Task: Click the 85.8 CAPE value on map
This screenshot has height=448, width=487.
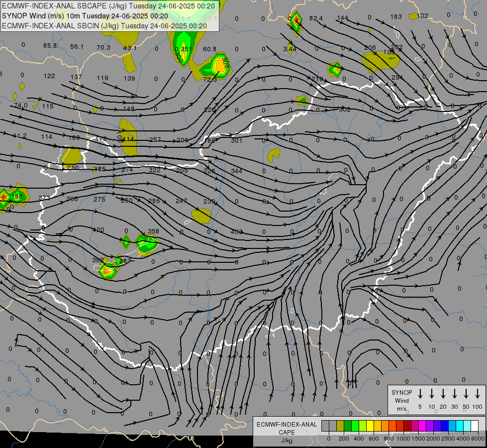Action: [50, 46]
